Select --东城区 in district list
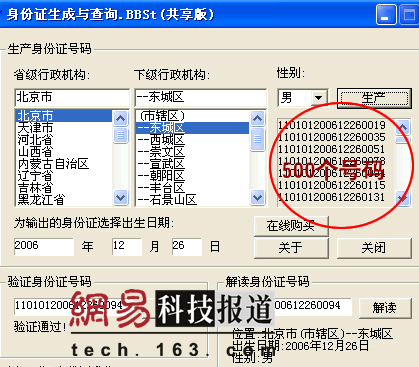Screen dimensions: 419x367 pos(192,128)
